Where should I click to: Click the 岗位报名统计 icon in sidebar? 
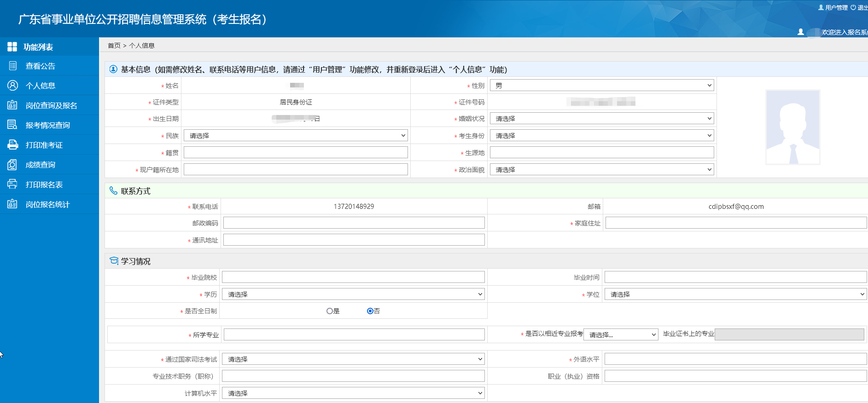[12, 204]
